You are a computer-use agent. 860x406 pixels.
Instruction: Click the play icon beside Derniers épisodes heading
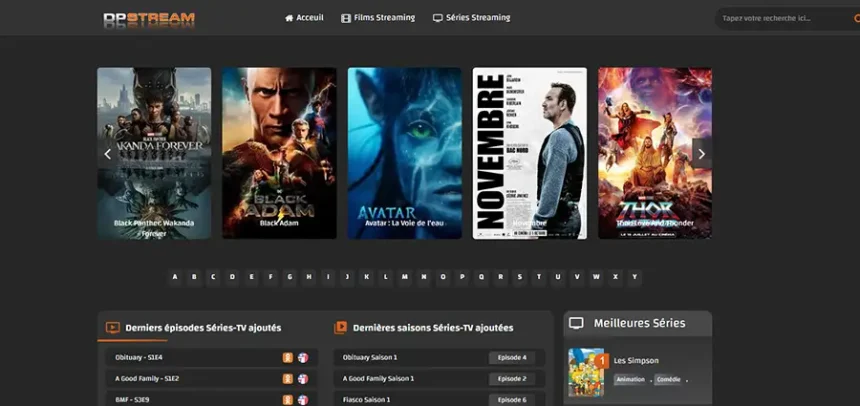[x=112, y=328]
